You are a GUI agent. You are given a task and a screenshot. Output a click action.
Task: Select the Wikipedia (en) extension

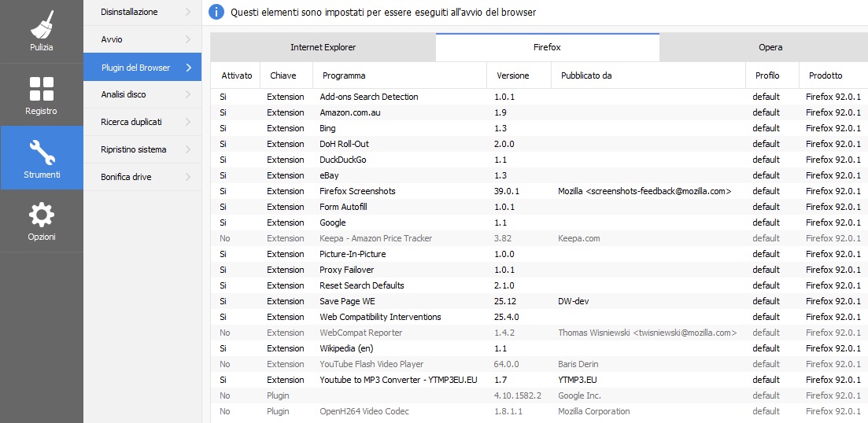click(539, 349)
